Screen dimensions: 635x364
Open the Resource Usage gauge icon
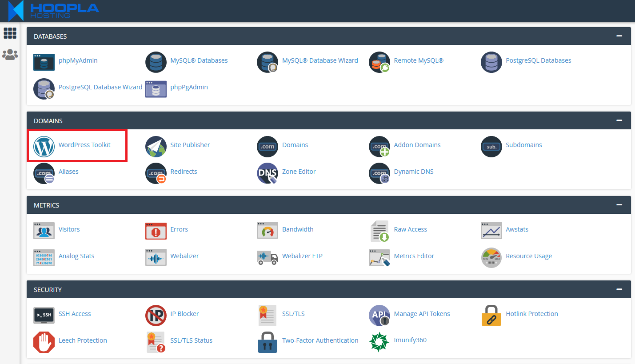coord(491,257)
